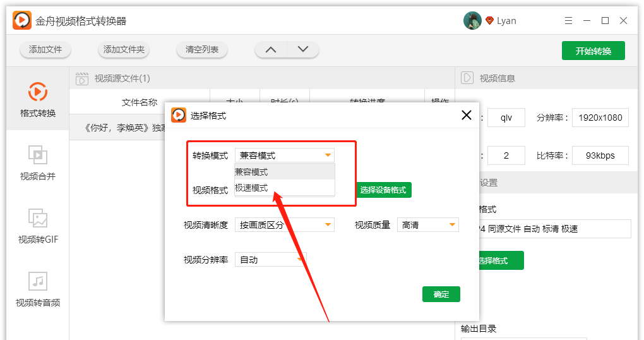The height and width of the screenshot is (340, 644).
Task: Click the VIP diamond badge icon
Action: (x=489, y=21)
